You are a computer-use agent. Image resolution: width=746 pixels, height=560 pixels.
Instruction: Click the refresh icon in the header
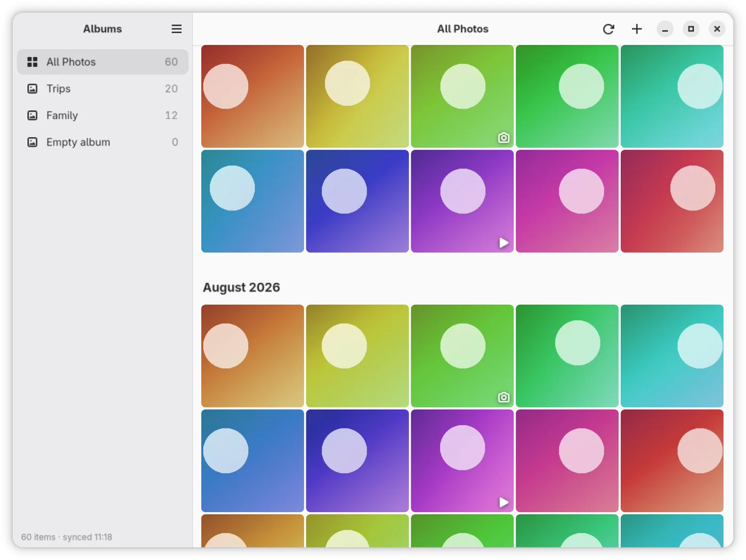point(609,29)
